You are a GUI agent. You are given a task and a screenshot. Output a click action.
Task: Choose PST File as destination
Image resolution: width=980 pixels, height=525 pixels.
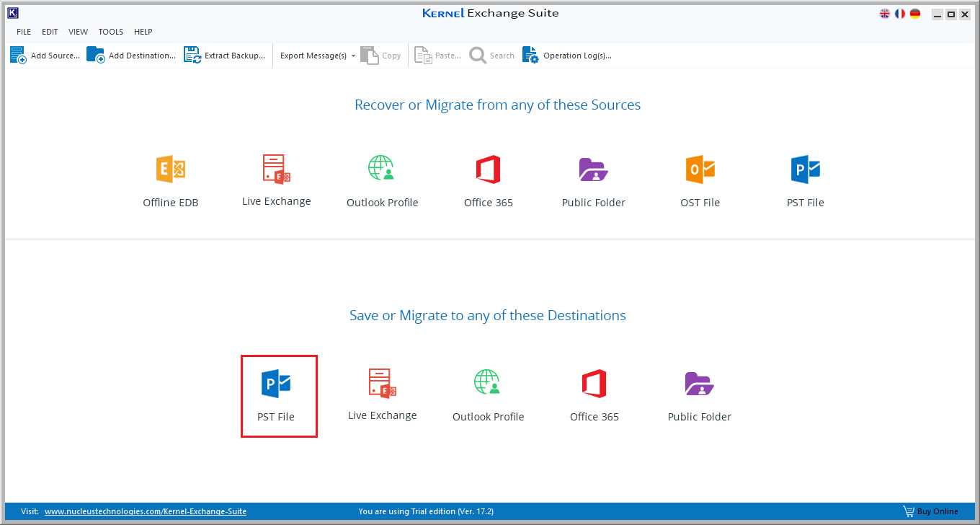[x=276, y=395]
